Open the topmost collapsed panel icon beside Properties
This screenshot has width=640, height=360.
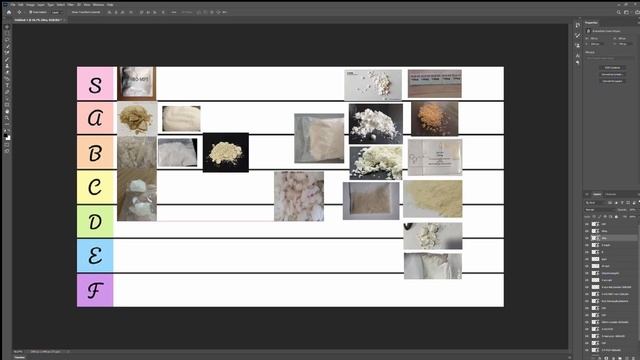[x=578, y=25]
